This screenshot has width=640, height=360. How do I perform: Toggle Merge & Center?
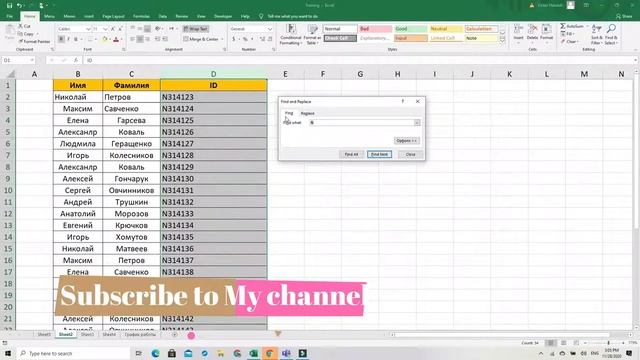(x=201, y=39)
